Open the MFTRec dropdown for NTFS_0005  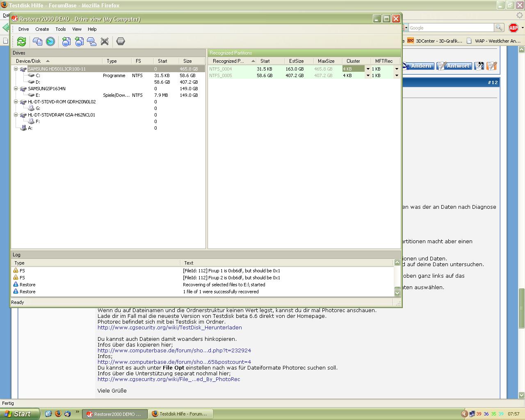coord(397,75)
